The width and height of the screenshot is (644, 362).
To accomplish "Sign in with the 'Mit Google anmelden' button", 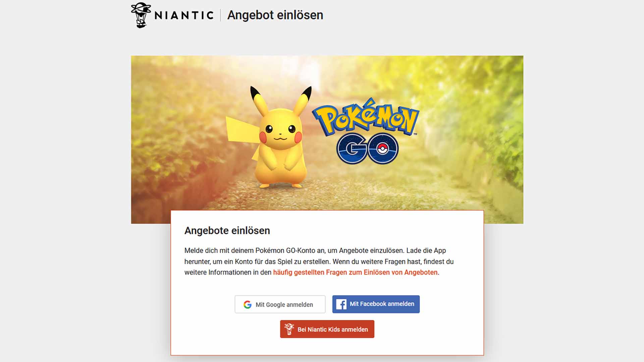I will pyautogui.click(x=280, y=304).
